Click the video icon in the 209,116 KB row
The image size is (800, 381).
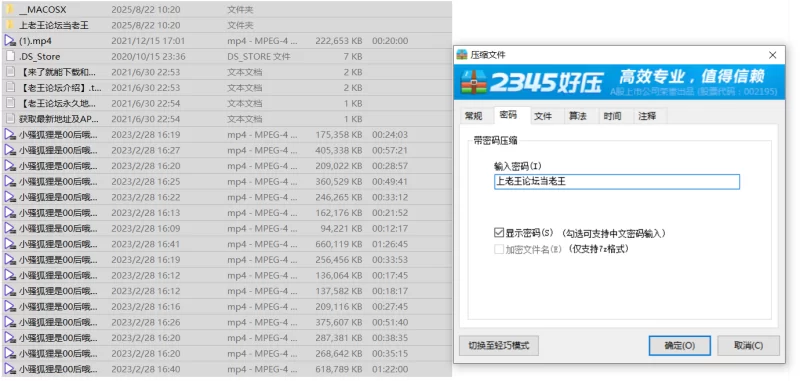click(10, 307)
